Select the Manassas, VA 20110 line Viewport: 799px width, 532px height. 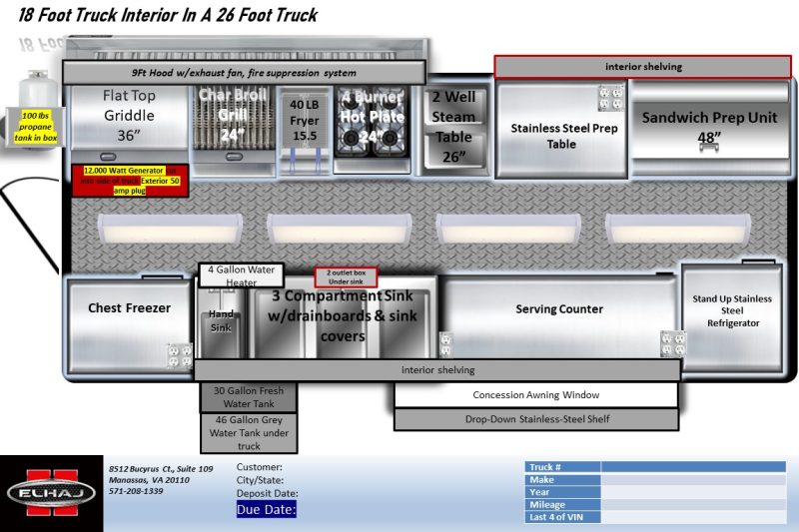pos(149,479)
